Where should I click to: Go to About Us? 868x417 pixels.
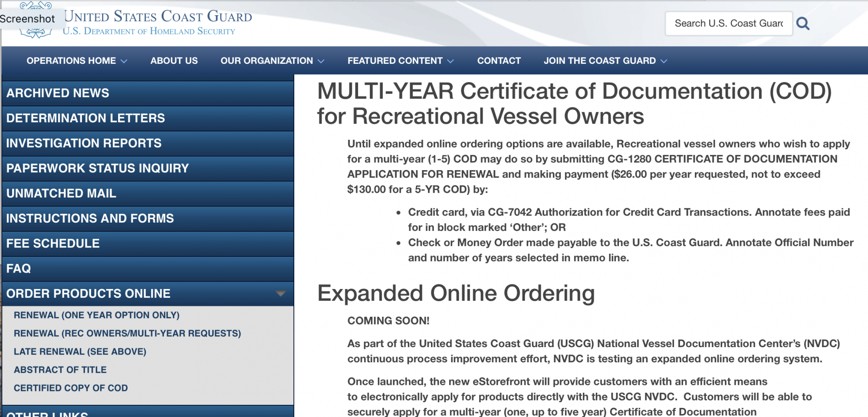coord(174,61)
